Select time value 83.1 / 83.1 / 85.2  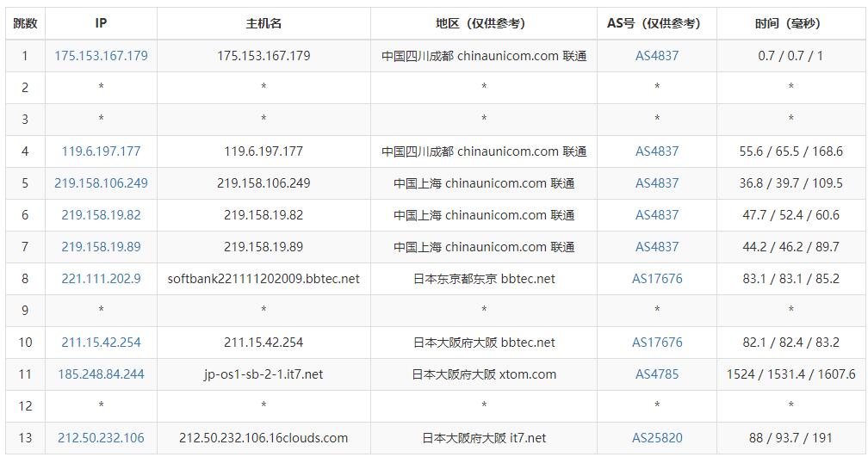pyautogui.click(x=790, y=279)
